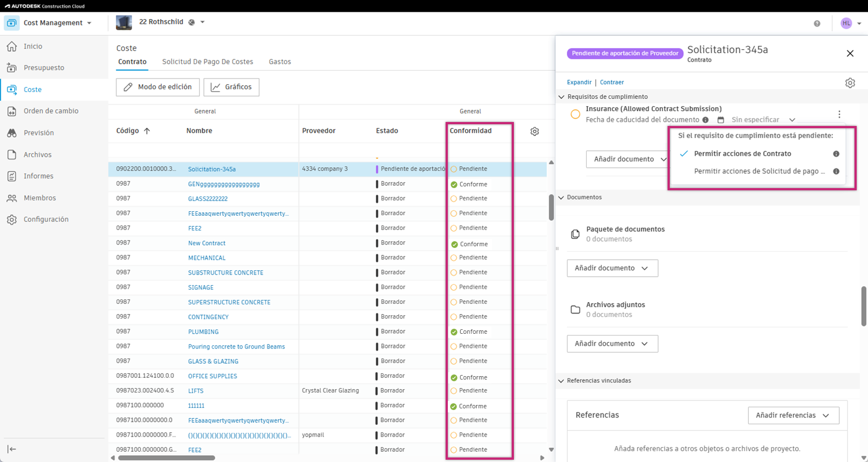Click the Paquete de documentos icon
Screen dimensions: 868x462
tap(575, 234)
